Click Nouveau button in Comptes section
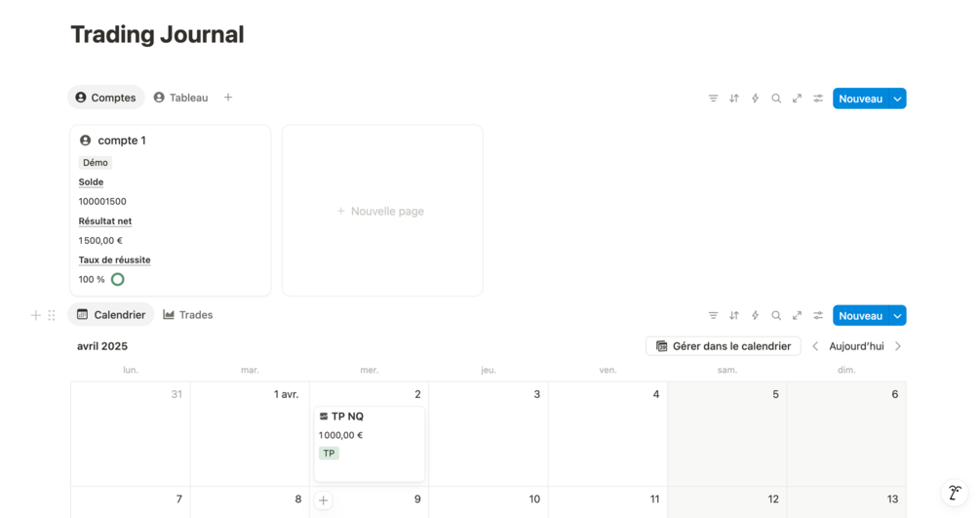 click(861, 99)
